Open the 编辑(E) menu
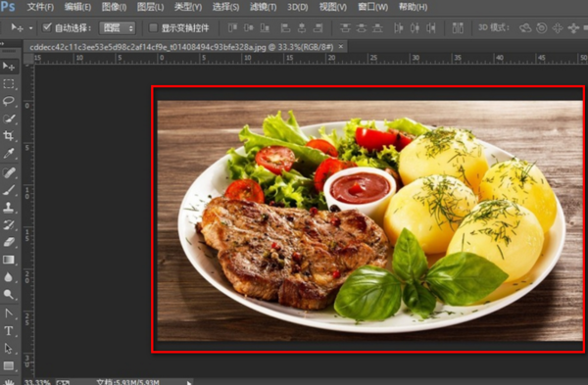The height and width of the screenshot is (385, 588). [x=77, y=7]
